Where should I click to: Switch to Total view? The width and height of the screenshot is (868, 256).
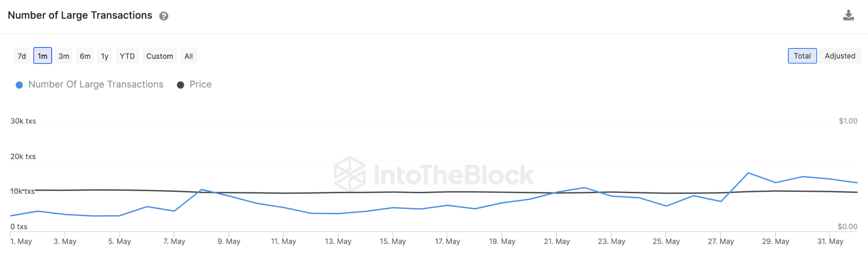(802, 56)
